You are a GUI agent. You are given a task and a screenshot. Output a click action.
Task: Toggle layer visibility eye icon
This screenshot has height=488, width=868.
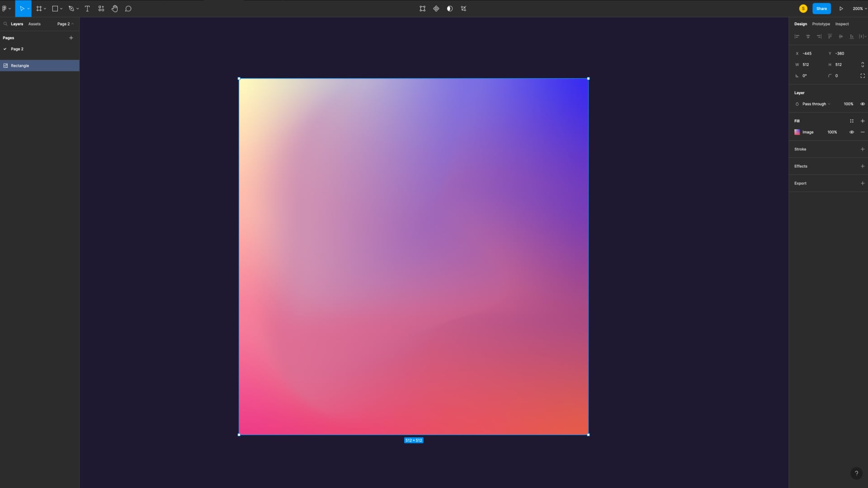(x=863, y=104)
